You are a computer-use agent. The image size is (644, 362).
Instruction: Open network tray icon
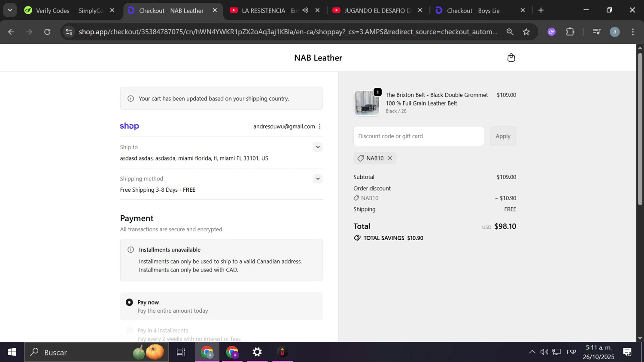click(557, 352)
